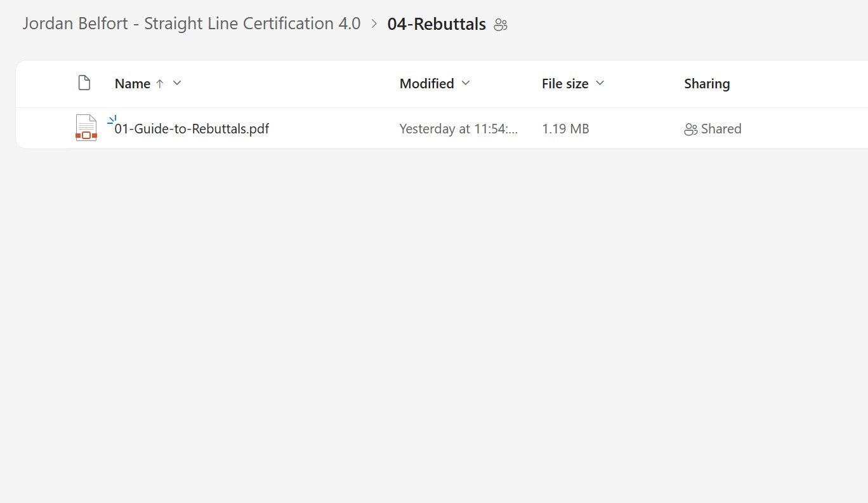Screen dimensions: 868x503
Task: Click the 04-Rebuttals breadcrumb folder title
Action: (x=437, y=24)
